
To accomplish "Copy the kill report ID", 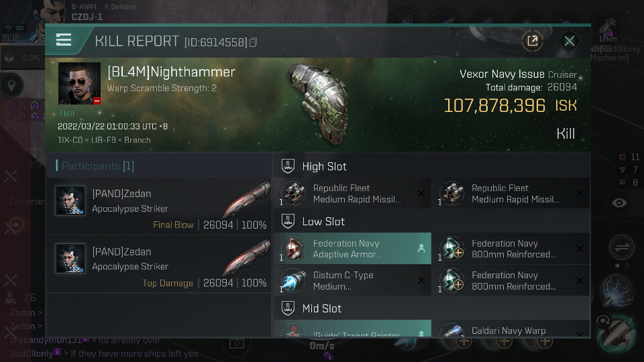I will coord(253,42).
